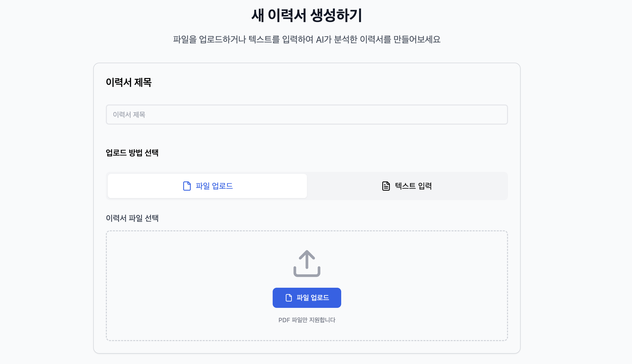Select the 파일 업로드 tab
This screenshot has width=632, height=364.
pos(207,186)
